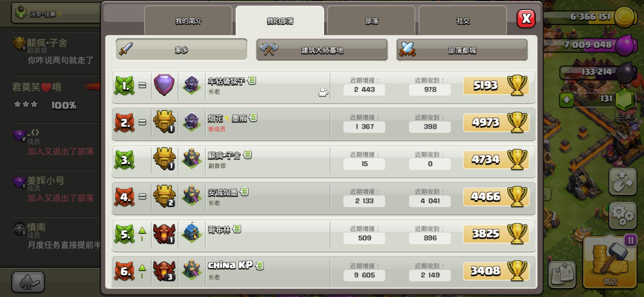Open the clipboard notes icon
Viewport: 644px width, 297px height.
pos(562,274)
